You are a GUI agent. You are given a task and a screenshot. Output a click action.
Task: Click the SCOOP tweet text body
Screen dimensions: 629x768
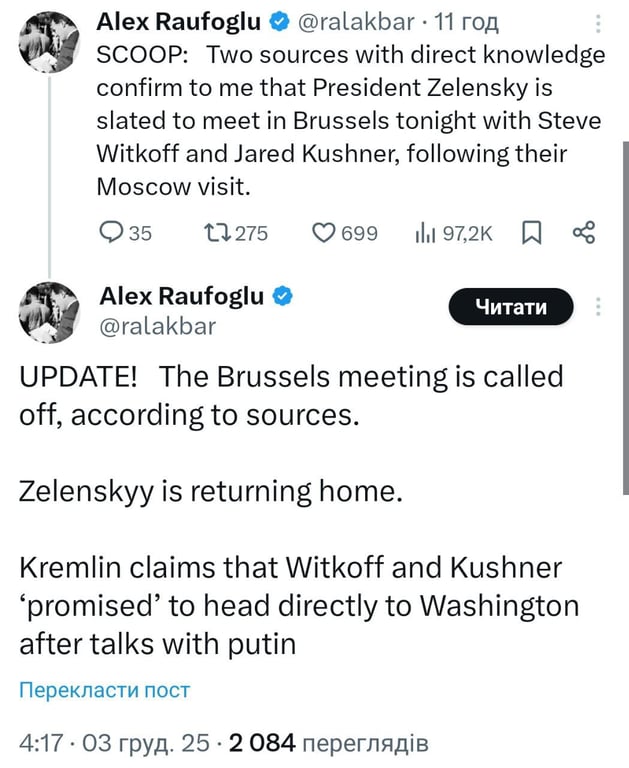(350, 120)
